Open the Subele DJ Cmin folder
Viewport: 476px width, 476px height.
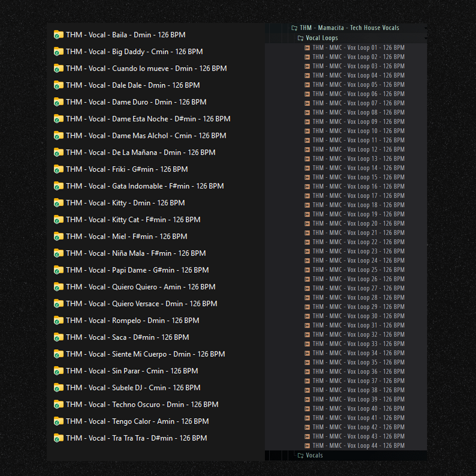coord(133,388)
